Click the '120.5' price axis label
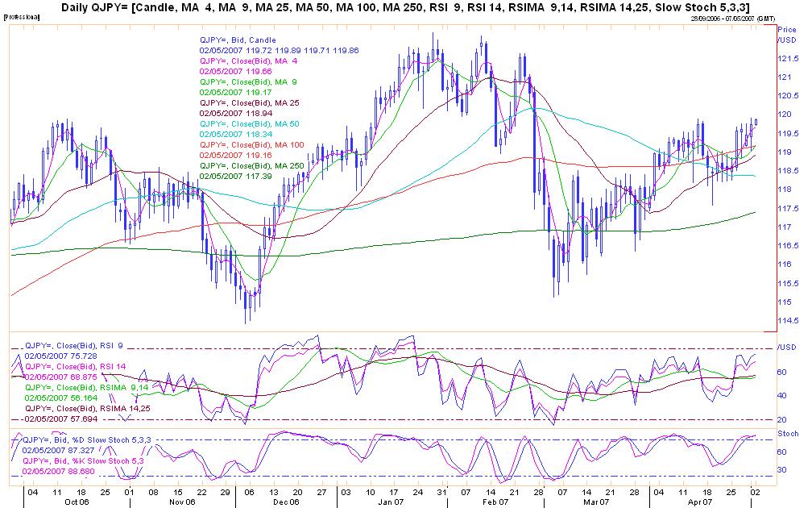This screenshot has width=812, height=508. click(788, 96)
